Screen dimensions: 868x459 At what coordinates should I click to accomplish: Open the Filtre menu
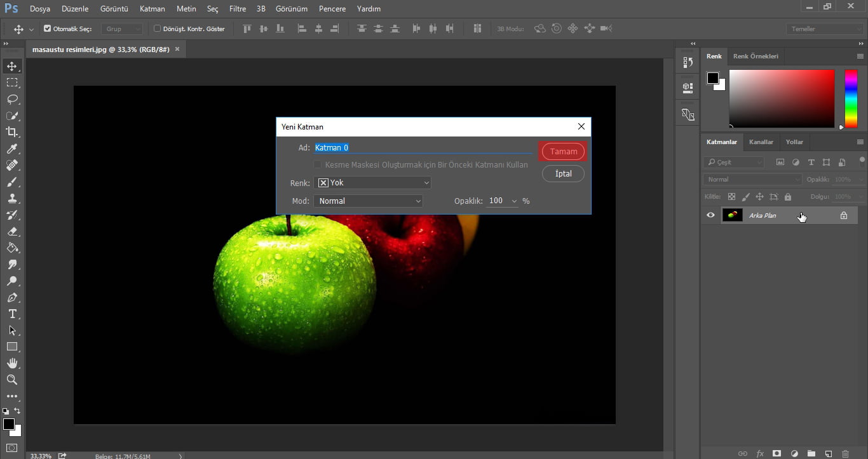[x=237, y=9]
